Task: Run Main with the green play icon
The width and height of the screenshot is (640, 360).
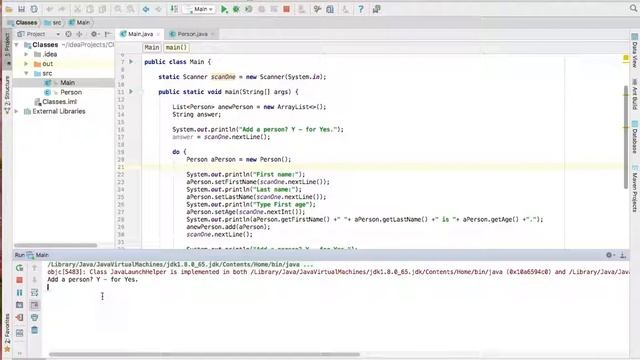Action: (224, 9)
